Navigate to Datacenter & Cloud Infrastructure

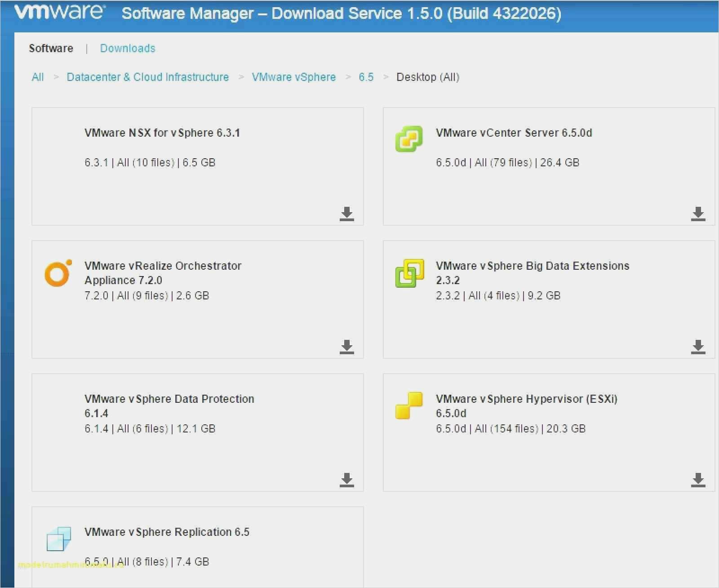147,77
